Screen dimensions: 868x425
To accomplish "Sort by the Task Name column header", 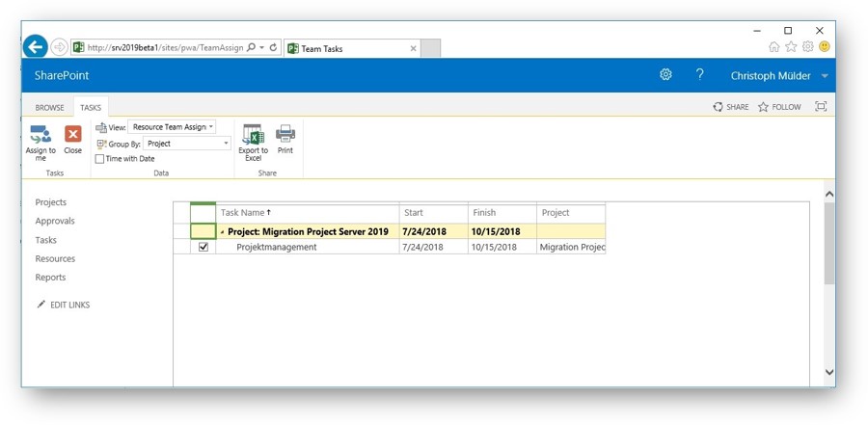I will point(308,212).
